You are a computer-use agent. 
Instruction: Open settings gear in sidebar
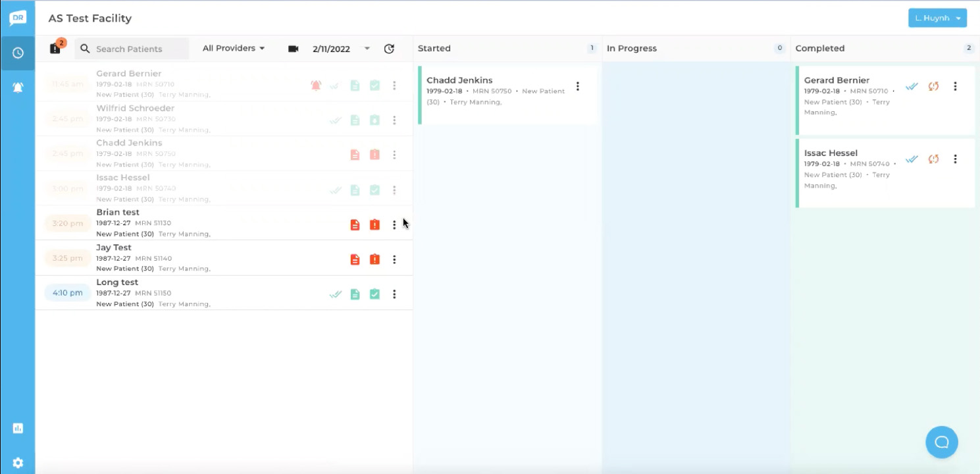point(18,463)
